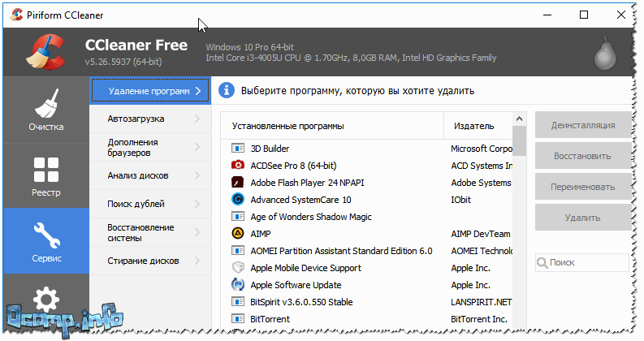Open the Автозагрузка tab
The height and width of the screenshot is (341, 644).
150,119
